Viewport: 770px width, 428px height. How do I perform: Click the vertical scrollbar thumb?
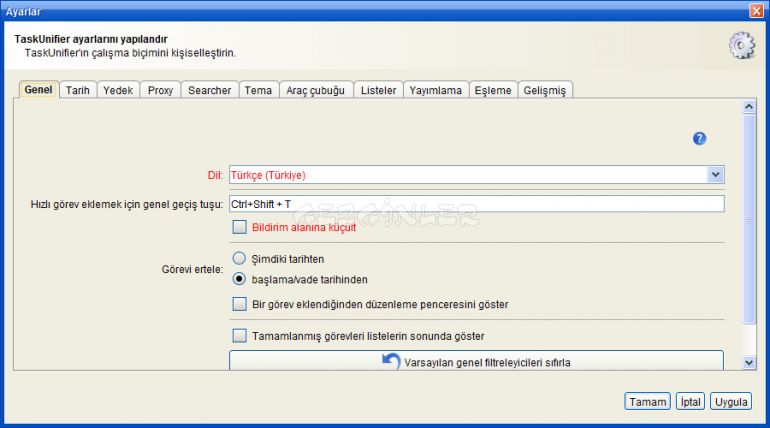tap(749, 219)
